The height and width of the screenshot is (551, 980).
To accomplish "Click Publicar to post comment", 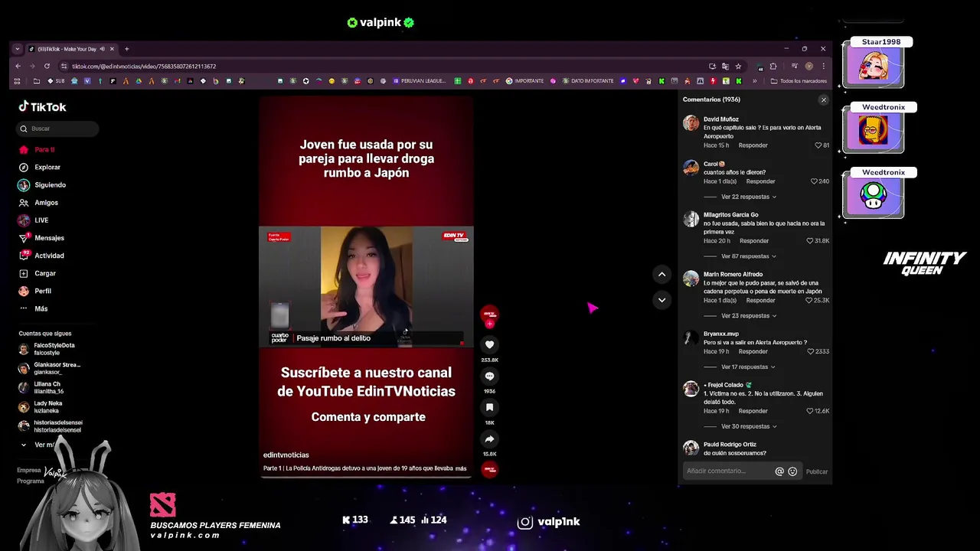I will click(x=817, y=471).
